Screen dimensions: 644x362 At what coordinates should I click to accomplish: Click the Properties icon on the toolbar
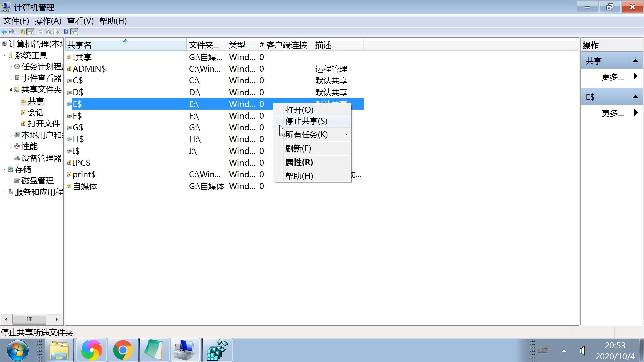40,32
